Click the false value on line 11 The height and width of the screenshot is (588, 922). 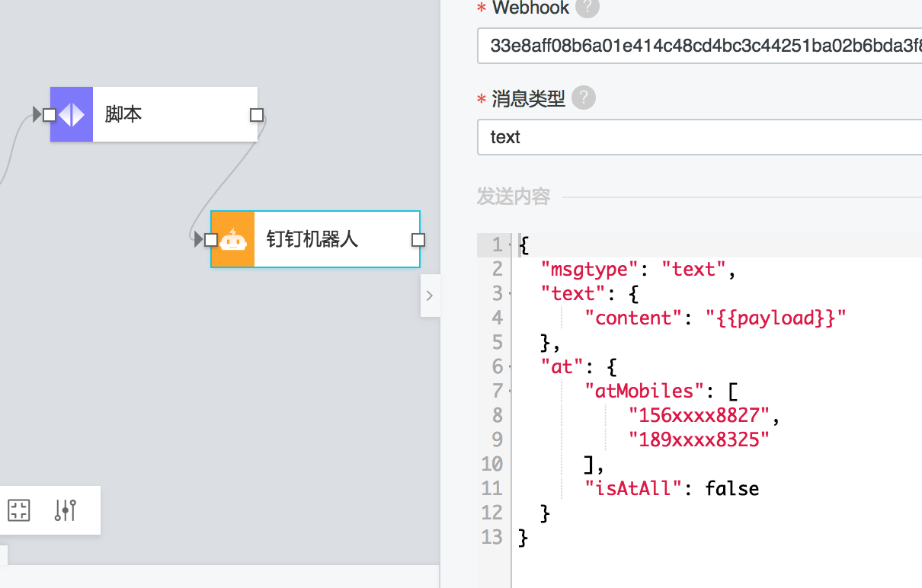coord(732,489)
